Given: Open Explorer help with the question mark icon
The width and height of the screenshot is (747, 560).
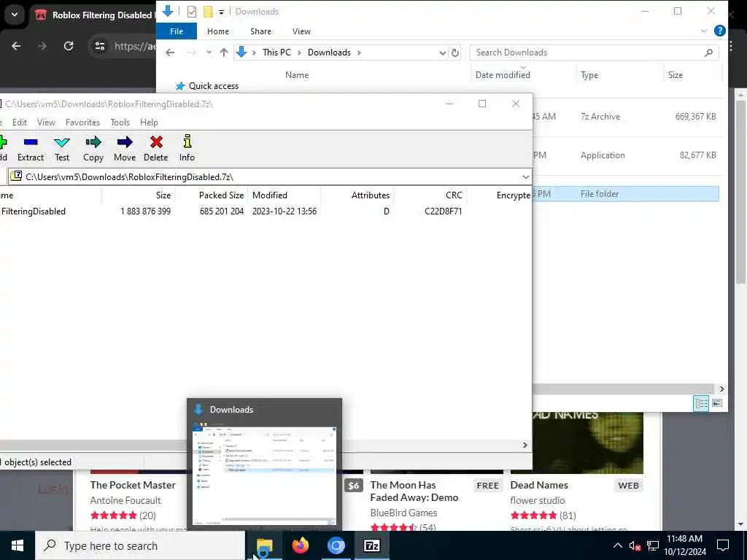Looking at the screenshot, I should pyautogui.click(x=720, y=31).
